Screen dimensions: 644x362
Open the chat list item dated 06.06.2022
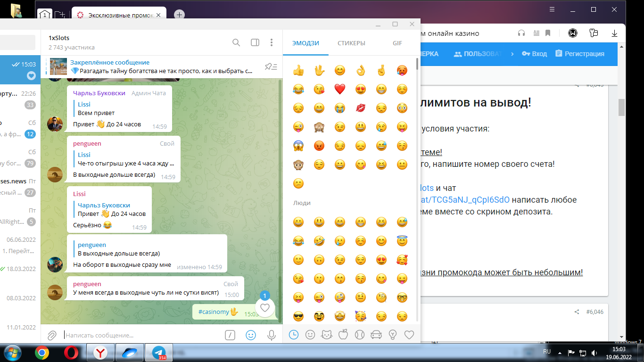point(19,245)
